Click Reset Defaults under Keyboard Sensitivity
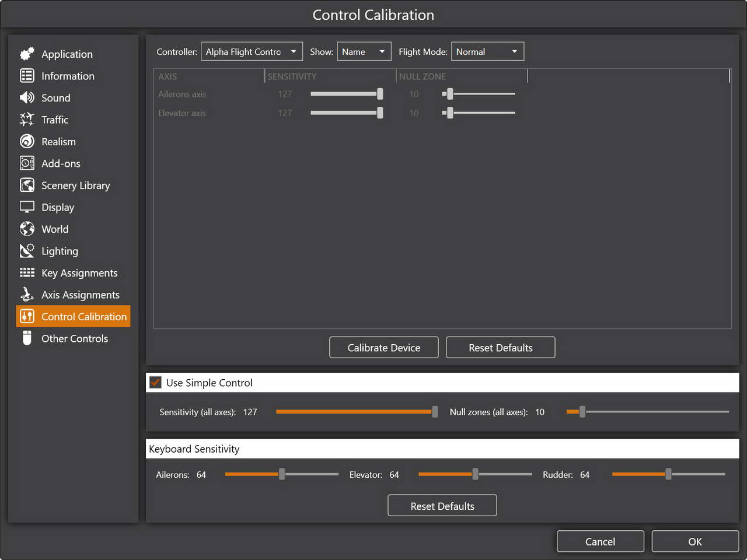This screenshot has width=747, height=560. click(x=442, y=506)
